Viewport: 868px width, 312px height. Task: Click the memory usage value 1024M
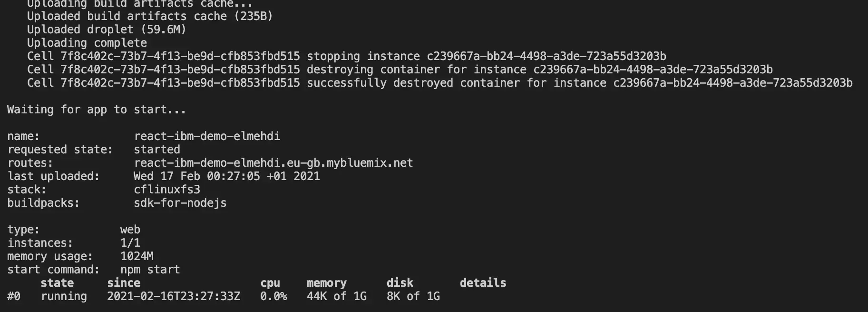(137, 256)
